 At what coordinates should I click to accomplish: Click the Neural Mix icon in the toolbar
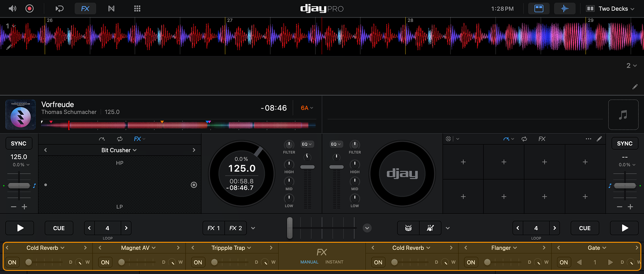coord(111,8)
